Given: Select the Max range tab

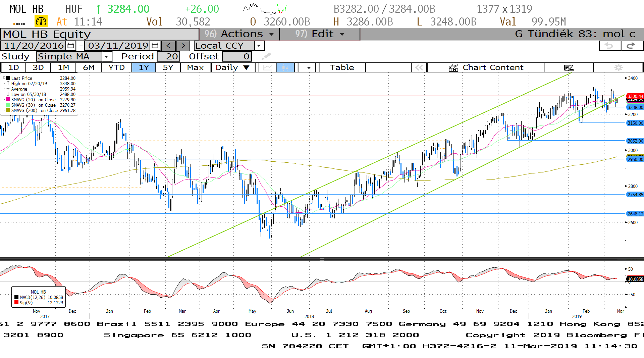Looking at the screenshot, I should pyautogui.click(x=196, y=67).
